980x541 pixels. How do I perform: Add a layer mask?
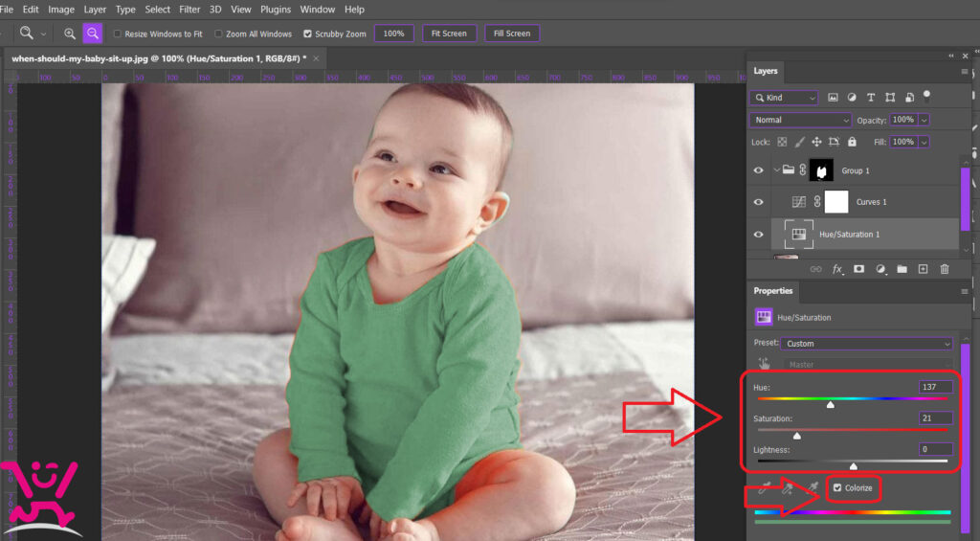point(858,269)
